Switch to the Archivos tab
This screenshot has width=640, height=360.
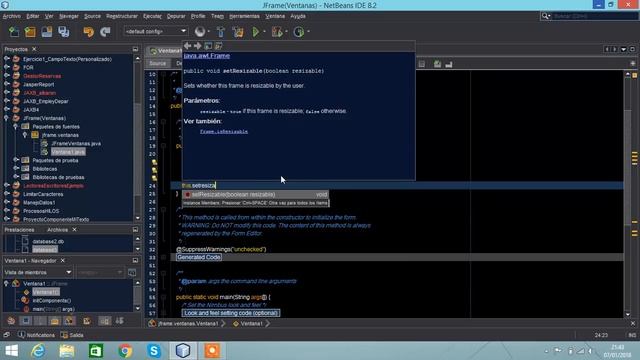[58, 230]
